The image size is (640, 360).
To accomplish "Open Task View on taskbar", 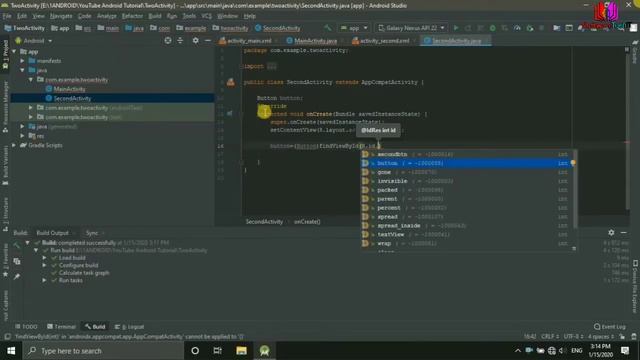I will (218, 351).
